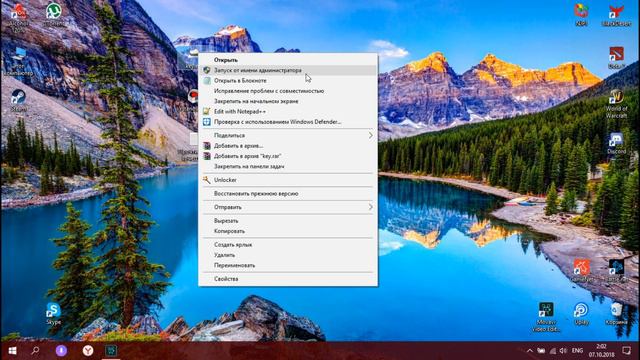Image resolution: width=640 pixels, height=360 pixels.
Task: Open the Action Center notifications icon
Action: [x=627, y=351]
